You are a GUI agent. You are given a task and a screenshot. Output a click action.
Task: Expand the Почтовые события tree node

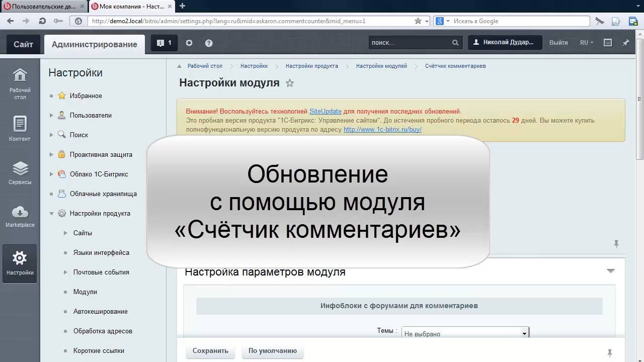point(65,272)
